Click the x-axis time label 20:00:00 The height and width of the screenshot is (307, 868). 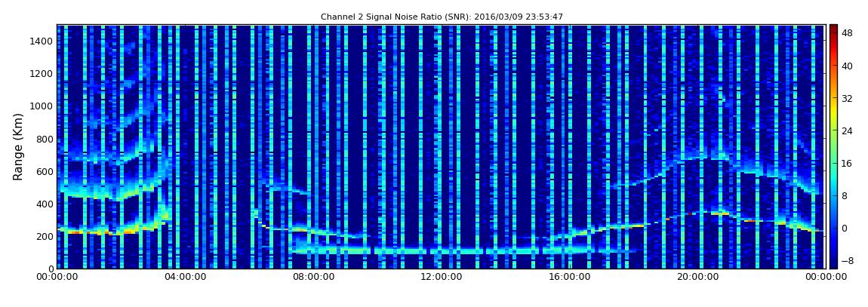tap(697, 277)
